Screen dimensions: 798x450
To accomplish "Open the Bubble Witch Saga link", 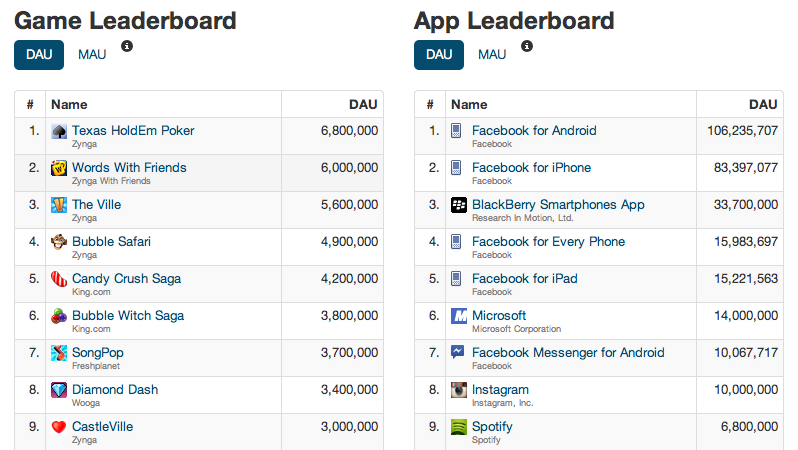I will pyautogui.click(x=128, y=315).
